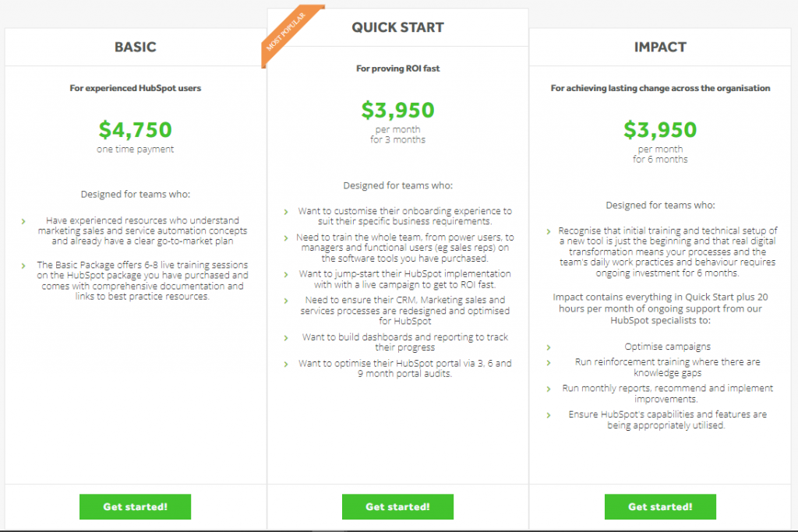This screenshot has height=532, width=798.
Task: Select the IMPACT plan heading
Action: pyautogui.click(x=660, y=47)
